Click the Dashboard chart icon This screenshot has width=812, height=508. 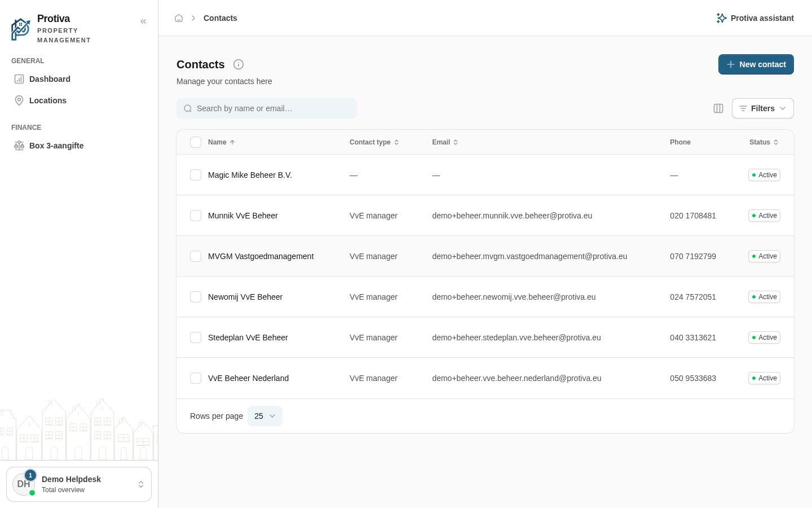click(x=19, y=79)
